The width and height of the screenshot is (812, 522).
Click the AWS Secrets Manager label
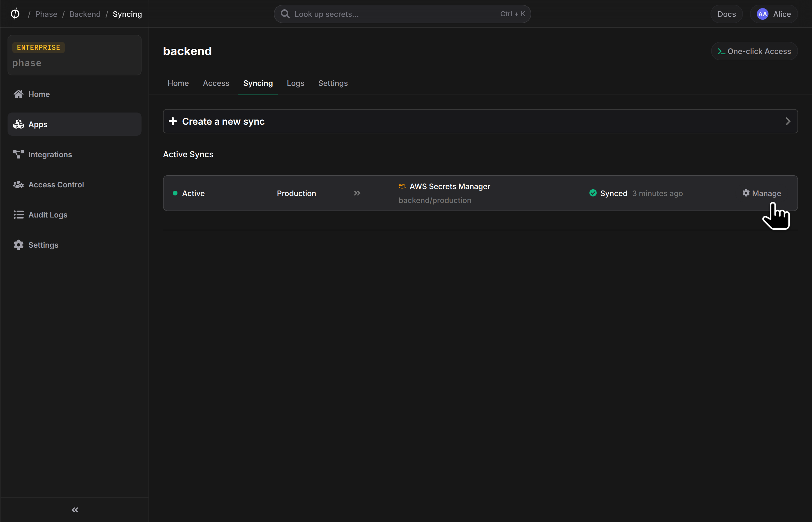click(450, 186)
